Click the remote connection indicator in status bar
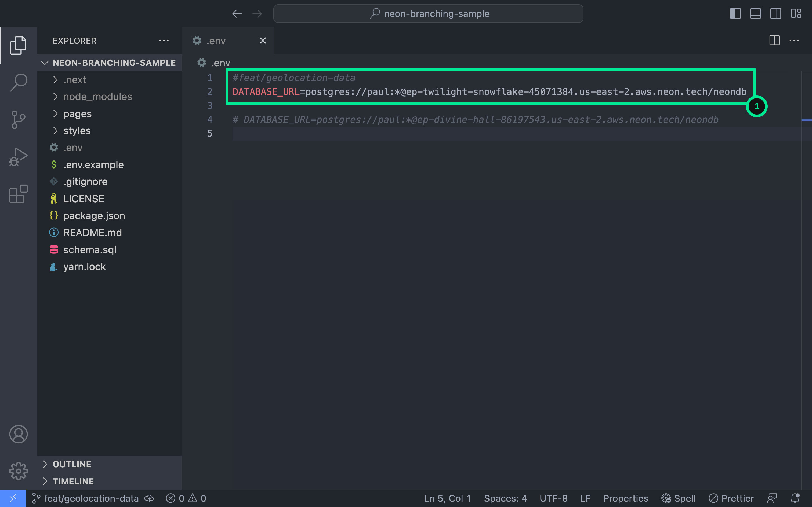The image size is (812, 507). tap(13, 498)
